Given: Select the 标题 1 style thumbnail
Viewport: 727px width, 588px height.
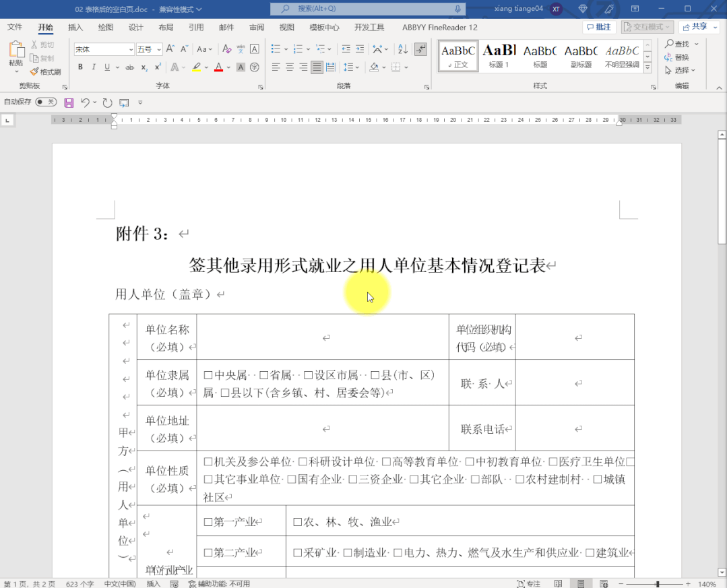Looking at the screenshot, I should pyautogui.click(x=499, y=55).
